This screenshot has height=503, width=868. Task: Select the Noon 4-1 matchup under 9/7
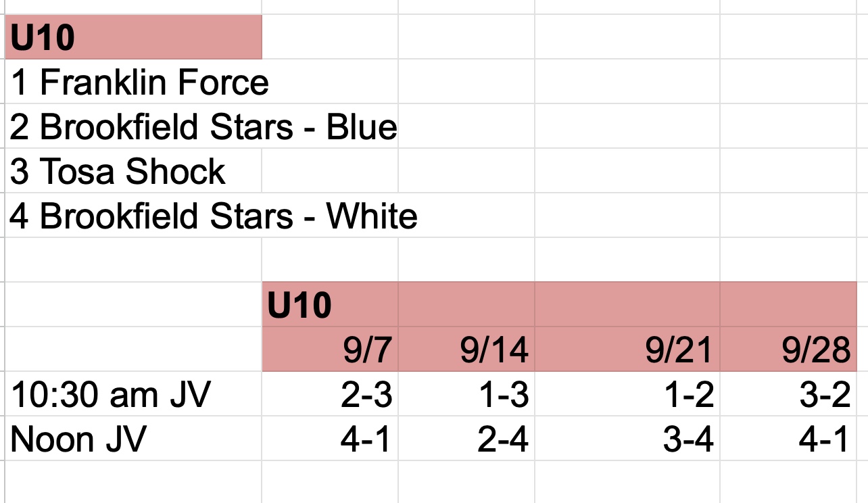tap(330, 439)
